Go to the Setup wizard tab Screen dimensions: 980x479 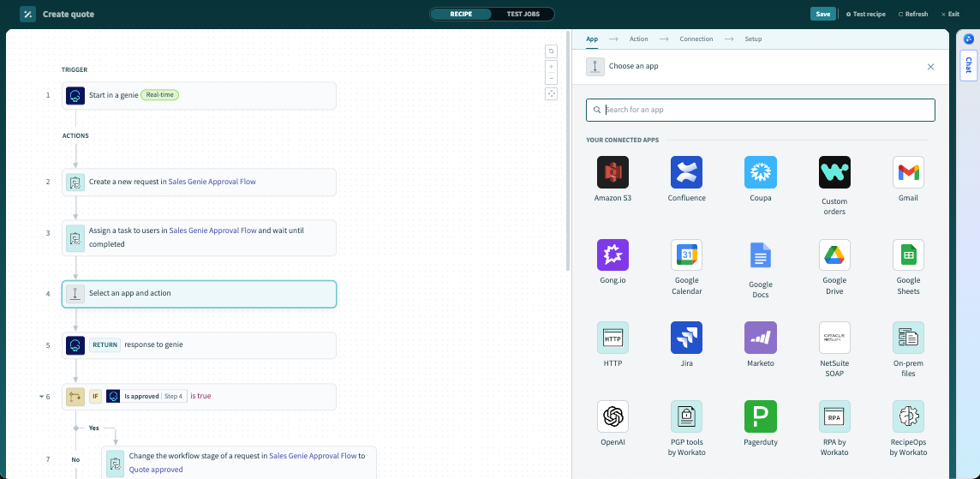753,39
